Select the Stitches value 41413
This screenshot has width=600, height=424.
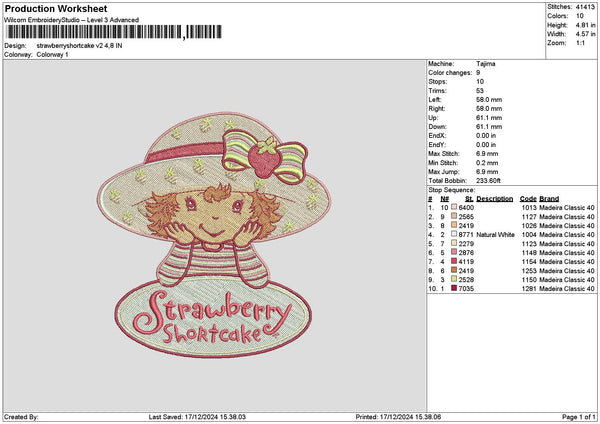click(585, 7)
